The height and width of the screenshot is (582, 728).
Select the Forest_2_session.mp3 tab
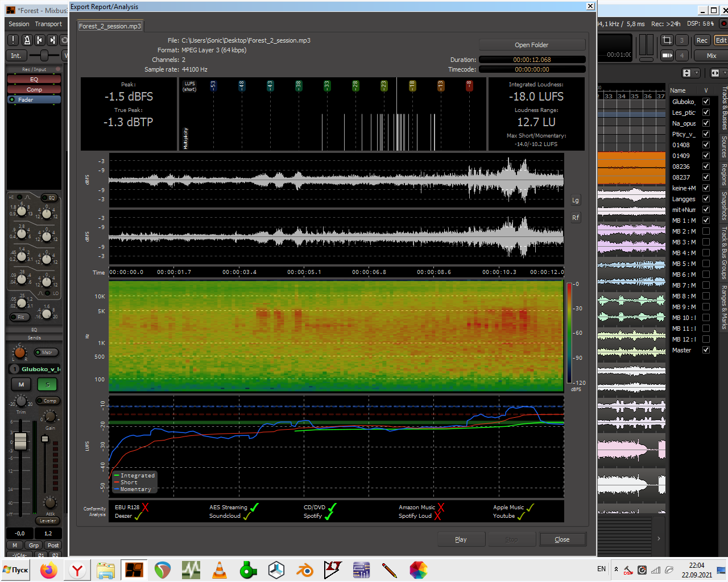(x=110, y=26)
